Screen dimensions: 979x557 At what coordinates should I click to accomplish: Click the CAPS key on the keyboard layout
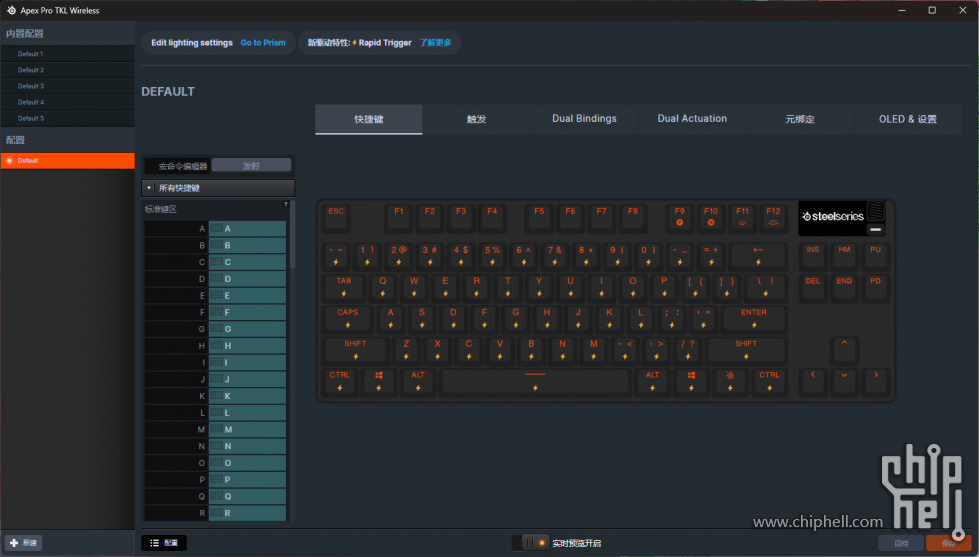348,318
